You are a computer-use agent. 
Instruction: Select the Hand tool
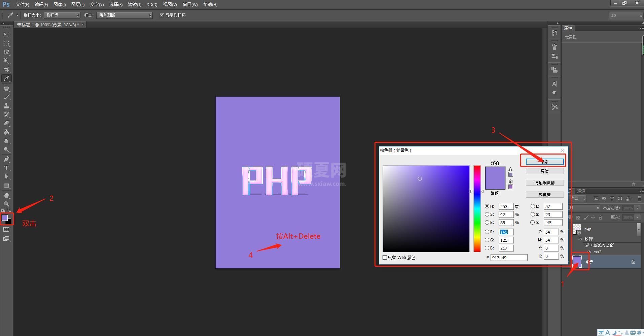[x=6, y=195]
